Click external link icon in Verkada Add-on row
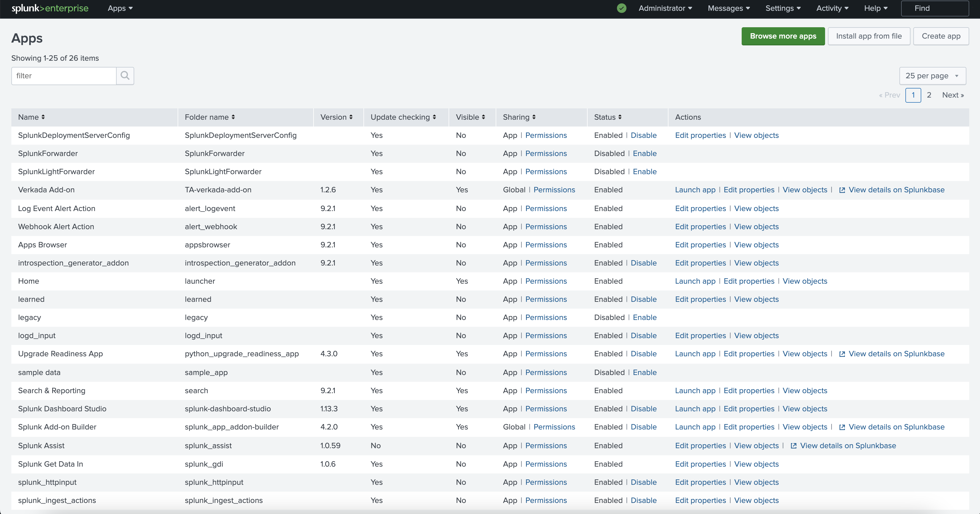 point(842,190)
